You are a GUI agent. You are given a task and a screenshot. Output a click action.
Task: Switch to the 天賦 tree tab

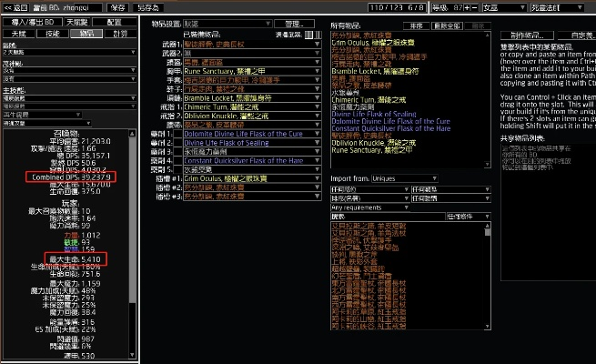(18, 34)
